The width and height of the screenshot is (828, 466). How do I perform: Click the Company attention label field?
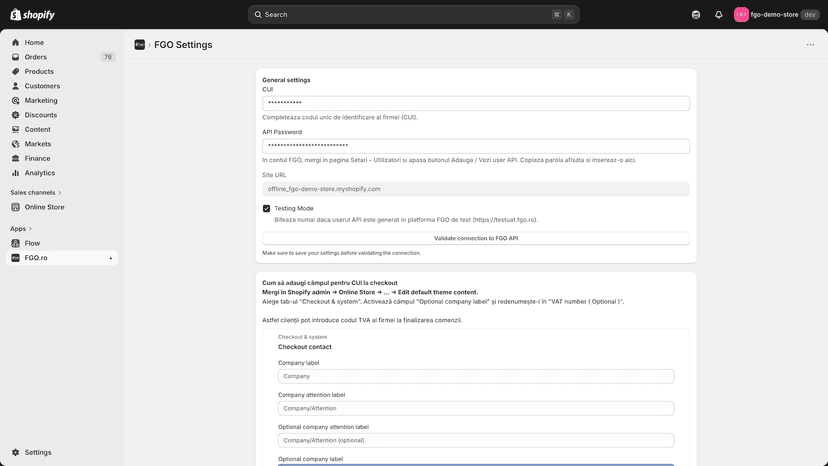point(476,408)
